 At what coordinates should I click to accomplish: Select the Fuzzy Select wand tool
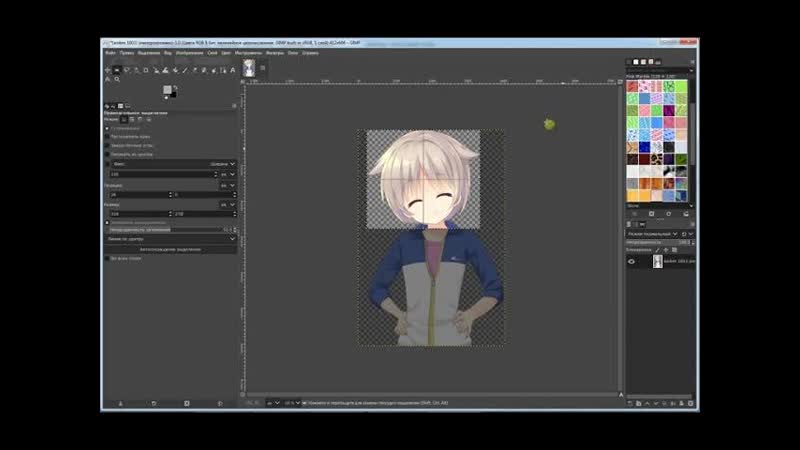click(136, 70)
